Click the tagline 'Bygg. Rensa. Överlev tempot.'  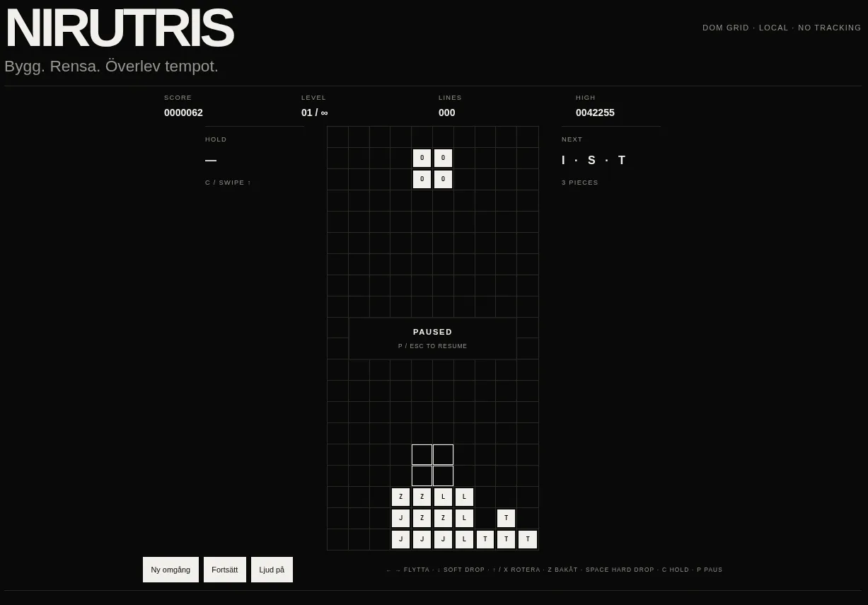(x=111, y=67)
